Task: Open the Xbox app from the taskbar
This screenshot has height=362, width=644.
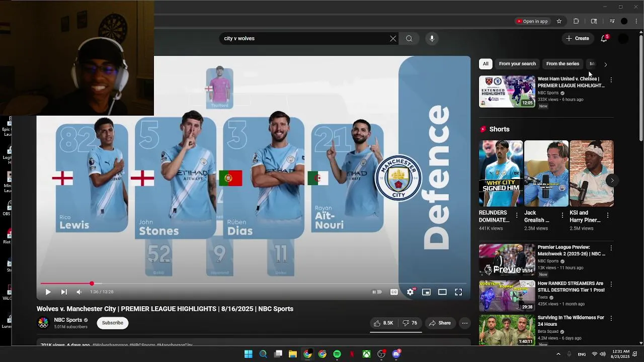Action: 367,354
